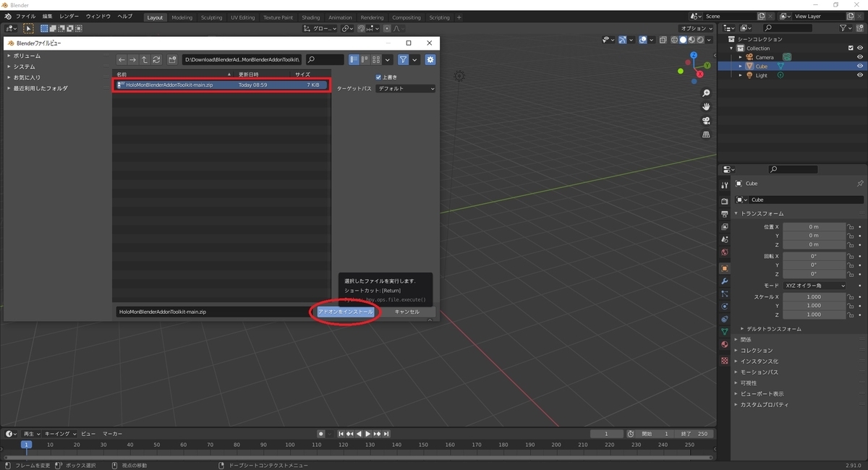Open Physics properties tab

click(724, 307)
